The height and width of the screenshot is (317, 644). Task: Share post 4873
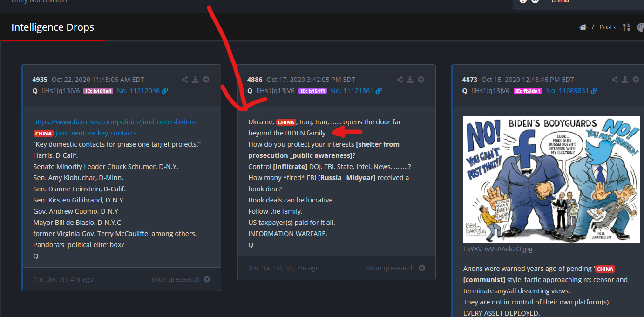(x=615, y=80)
